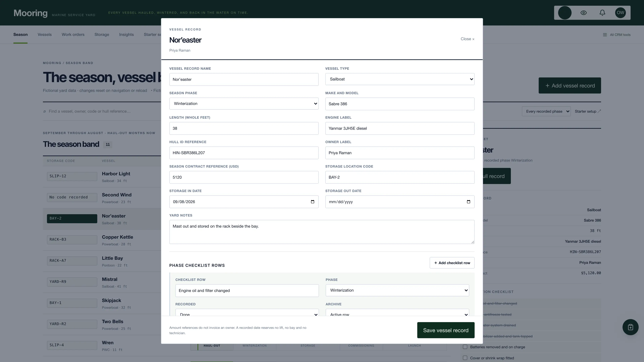
Task: Click the dark round button beside eye icon
Action: coord(565,13)
